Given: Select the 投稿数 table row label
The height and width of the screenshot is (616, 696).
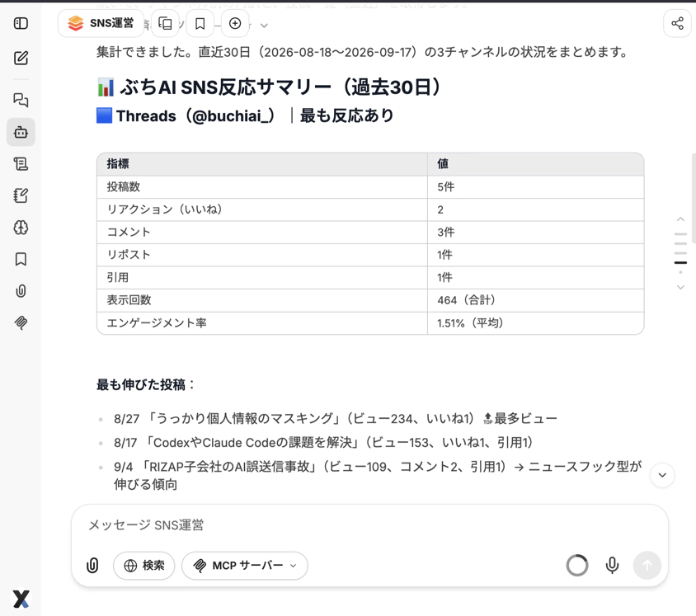Looking at the screenshot, I should click(124, 187).
